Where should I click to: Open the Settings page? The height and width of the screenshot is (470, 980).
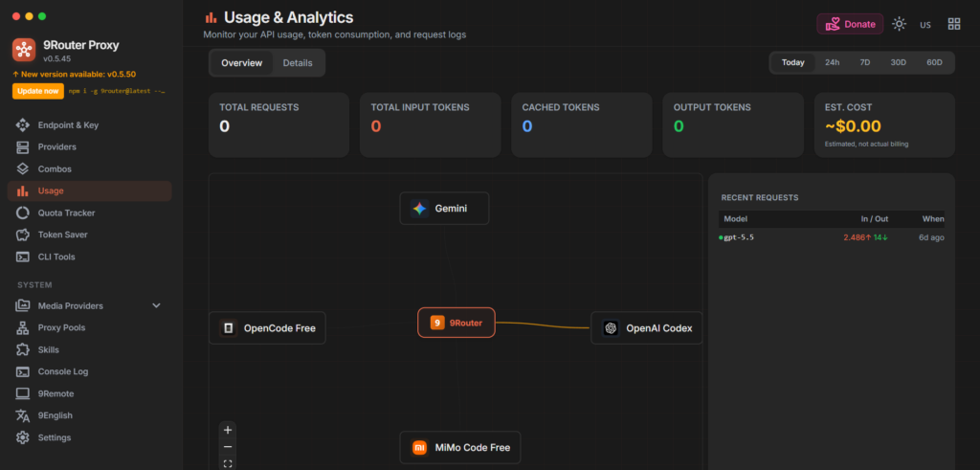[x=89, y=437]
